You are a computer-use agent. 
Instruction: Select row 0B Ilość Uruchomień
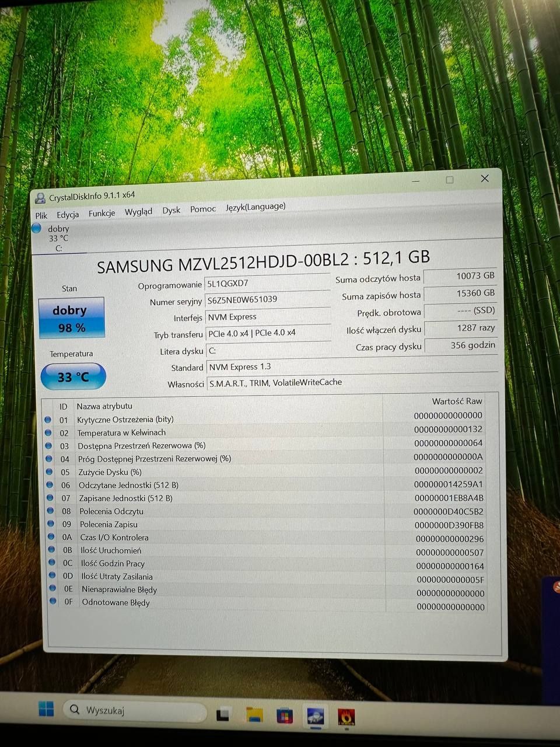tap(267, 551)
